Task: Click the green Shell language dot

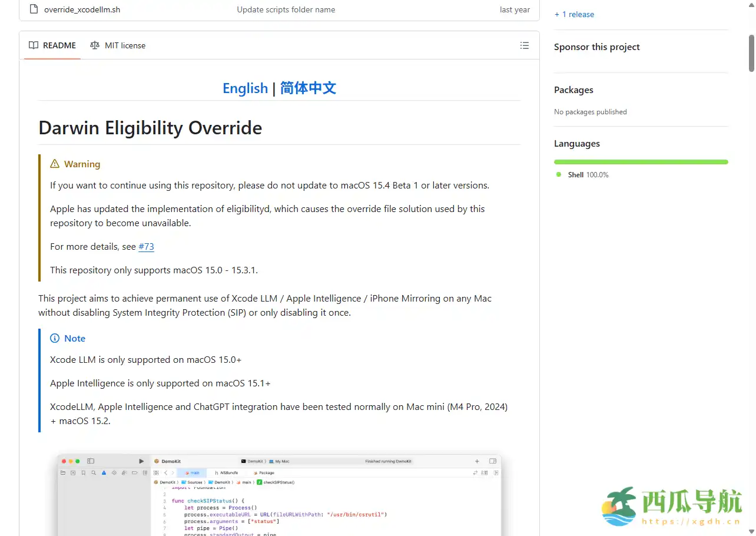Action: pyautogui.click(x=558, y=174)
